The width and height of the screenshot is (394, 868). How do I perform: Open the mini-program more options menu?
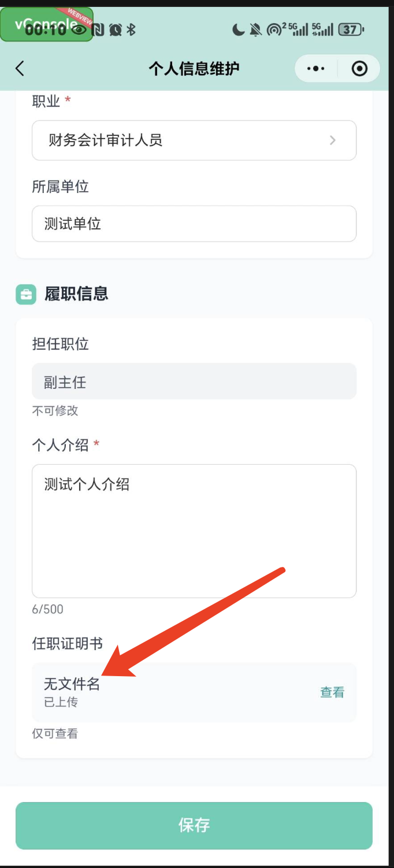pyautogui.click(x=315, y=68)
